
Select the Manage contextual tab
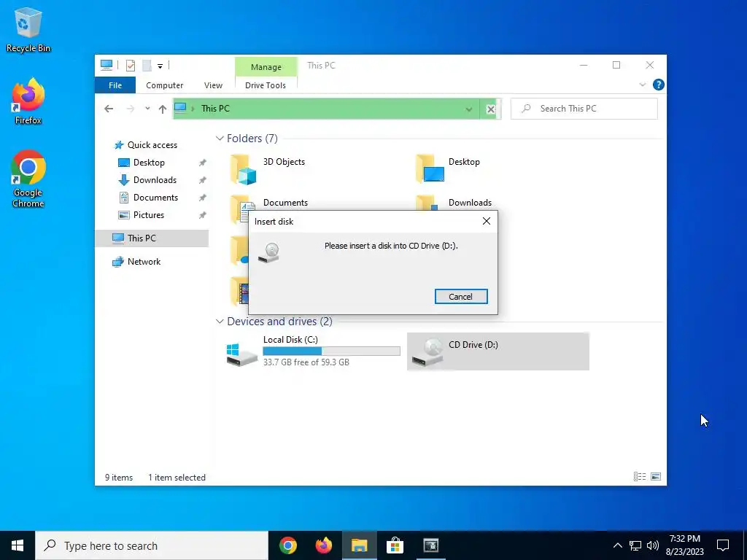click(266, 67)
